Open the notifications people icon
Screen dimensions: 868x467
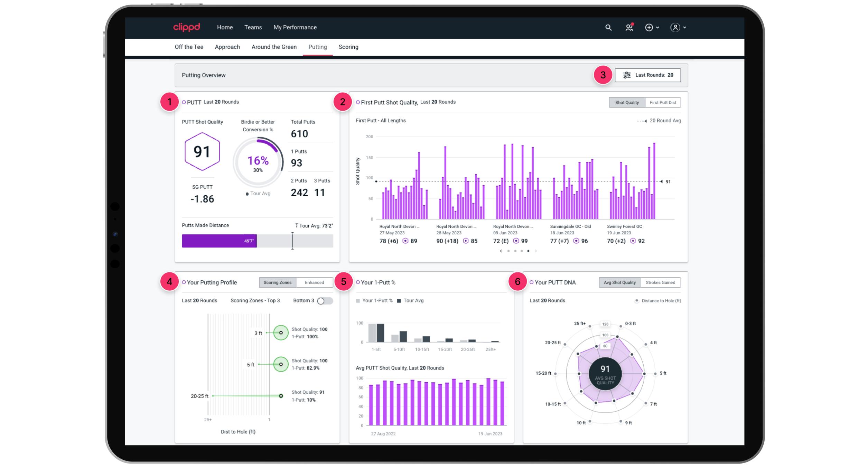pos(629,28)
